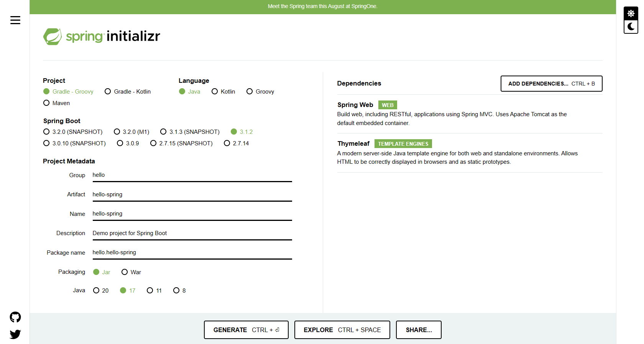Set packaging to Jar

102,272
